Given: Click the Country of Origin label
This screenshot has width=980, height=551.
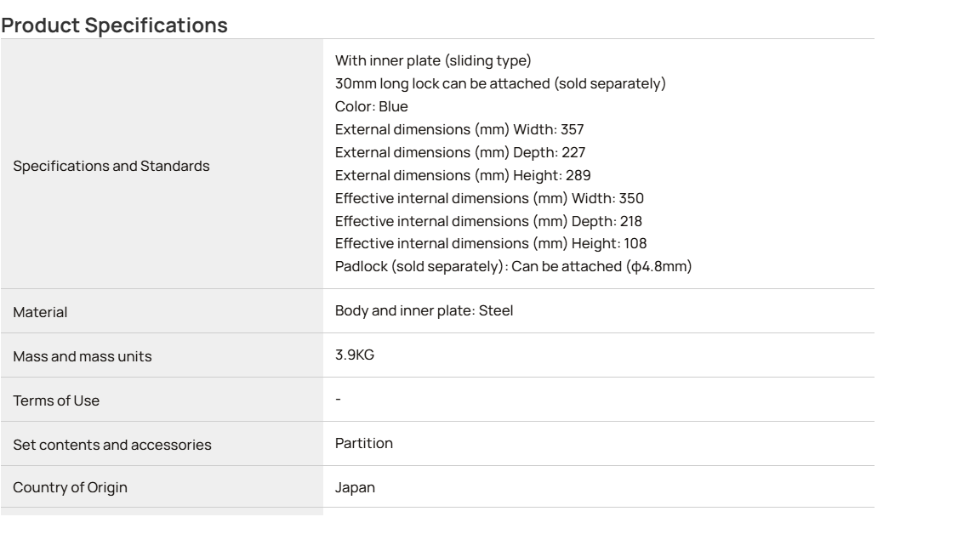Looking at the screenshot, I should tap(70, 487).
